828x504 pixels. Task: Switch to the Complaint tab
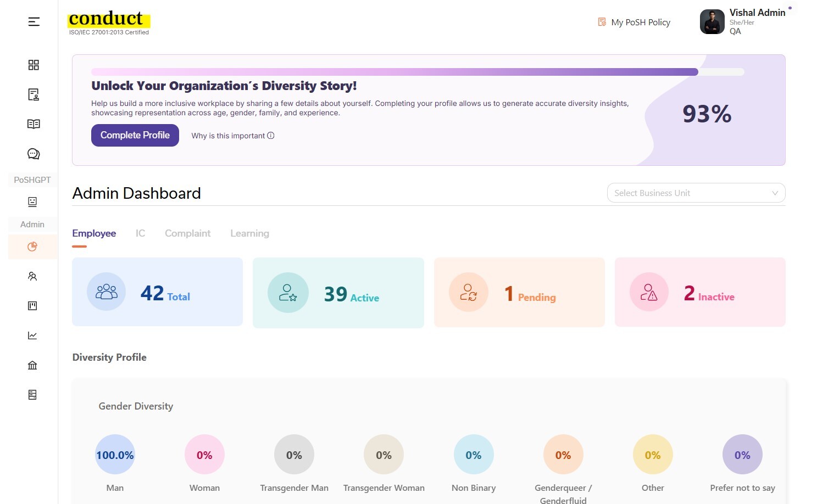tap(187, 233)
